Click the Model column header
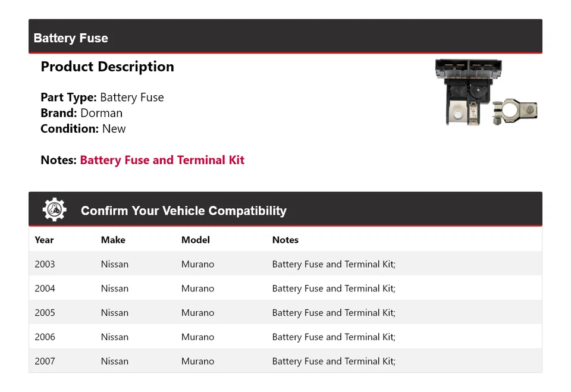 [196, 240]
